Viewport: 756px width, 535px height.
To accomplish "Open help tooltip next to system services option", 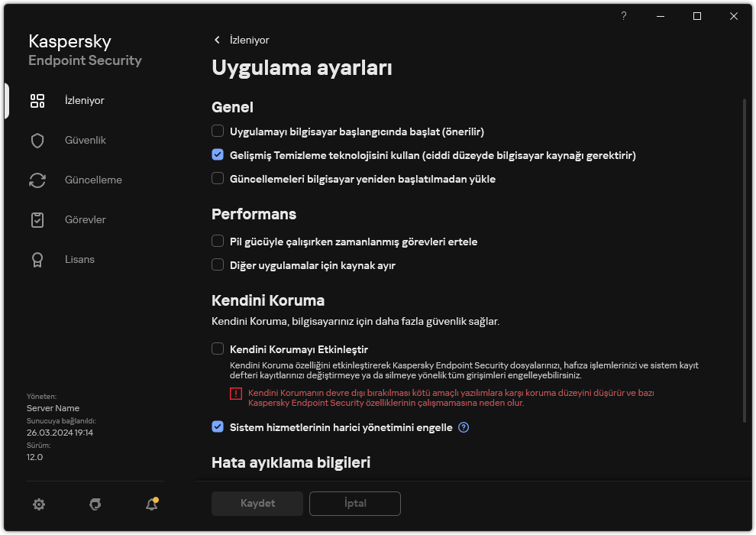I will click(464, 427).
